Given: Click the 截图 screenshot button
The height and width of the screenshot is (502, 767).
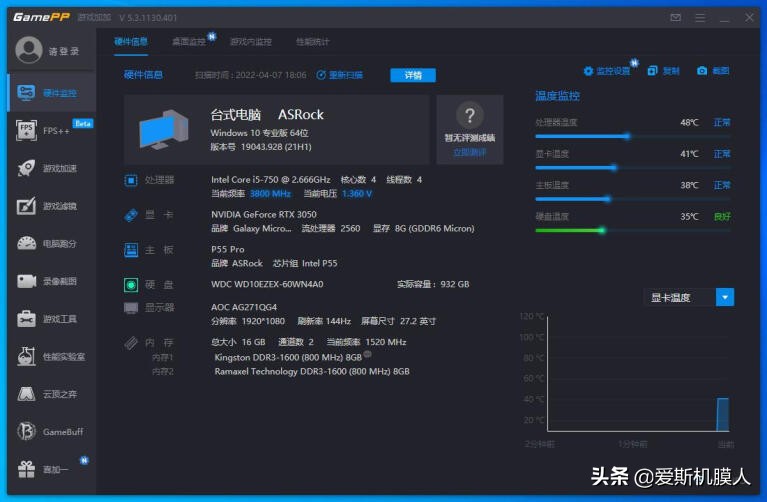Looking at the screenshot, I should tap(713, 71).
